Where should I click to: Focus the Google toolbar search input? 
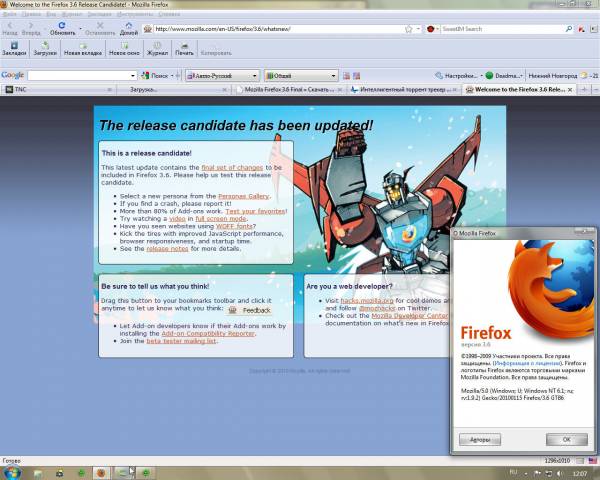(x=79, y=76)
